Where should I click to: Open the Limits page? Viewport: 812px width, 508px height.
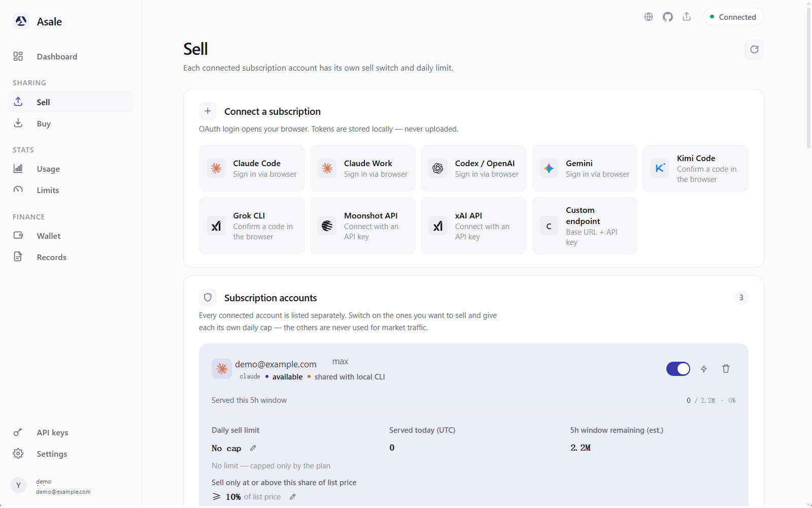71,190
